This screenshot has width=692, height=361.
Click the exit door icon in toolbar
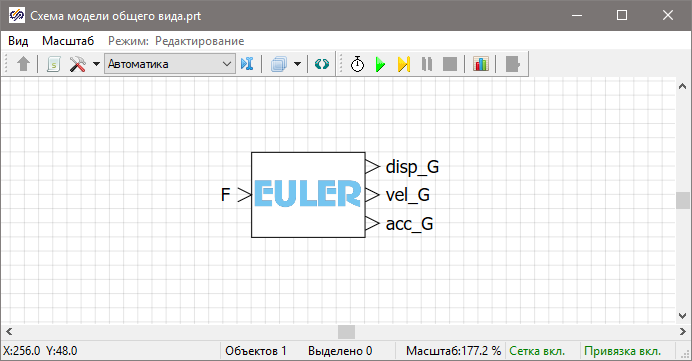click(512, 64)
